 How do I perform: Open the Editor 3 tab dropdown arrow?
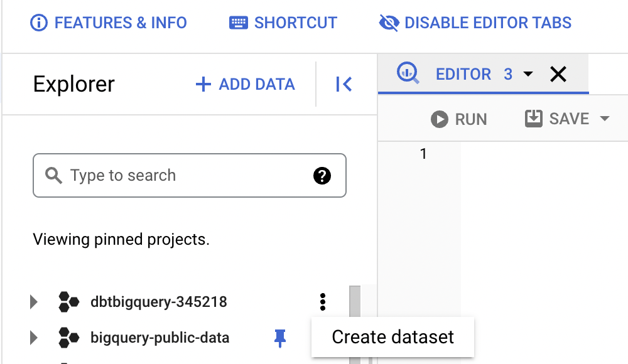[528, 74]
